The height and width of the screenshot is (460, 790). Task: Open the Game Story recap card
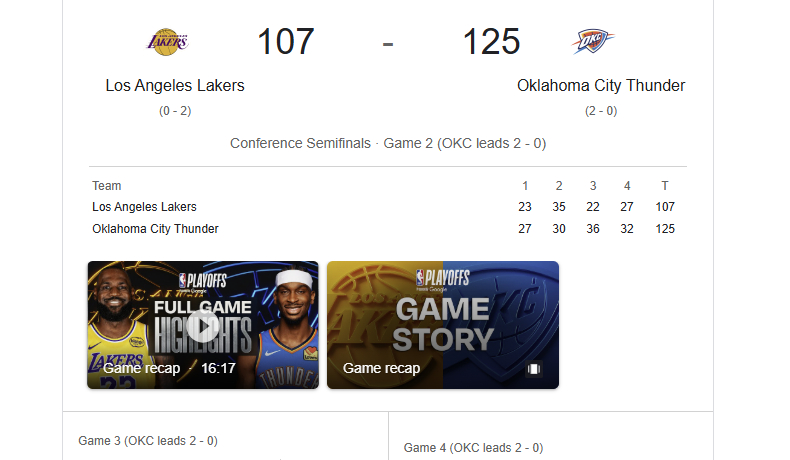tap(443, 325)
